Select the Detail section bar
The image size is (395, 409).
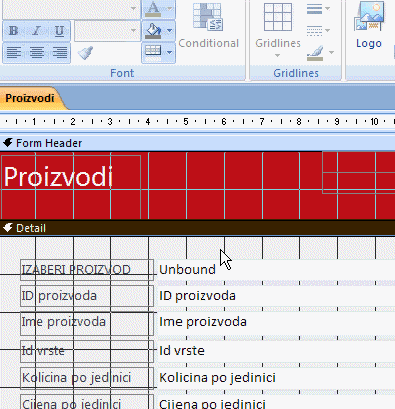tap(197, 228)
